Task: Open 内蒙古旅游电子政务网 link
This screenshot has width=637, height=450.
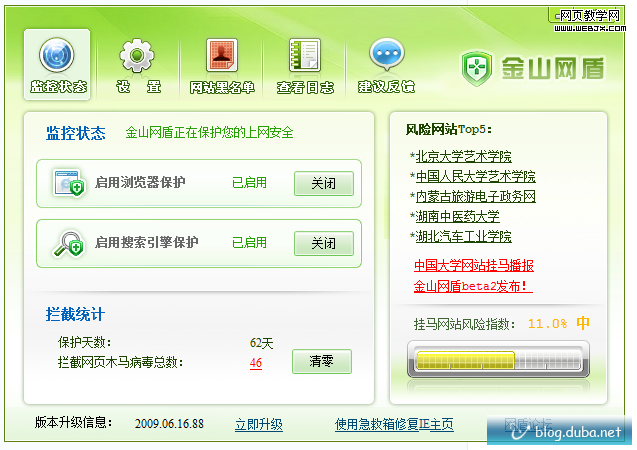Action: click(x=475, y=196)
